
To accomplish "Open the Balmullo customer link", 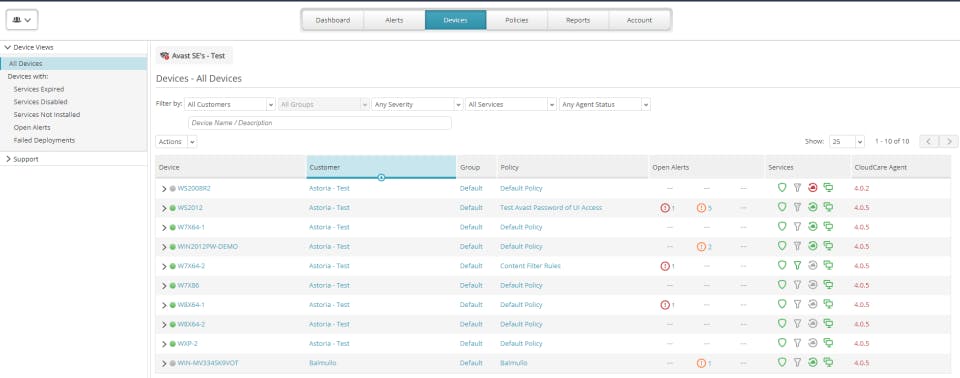I will [x=323, y=363].
